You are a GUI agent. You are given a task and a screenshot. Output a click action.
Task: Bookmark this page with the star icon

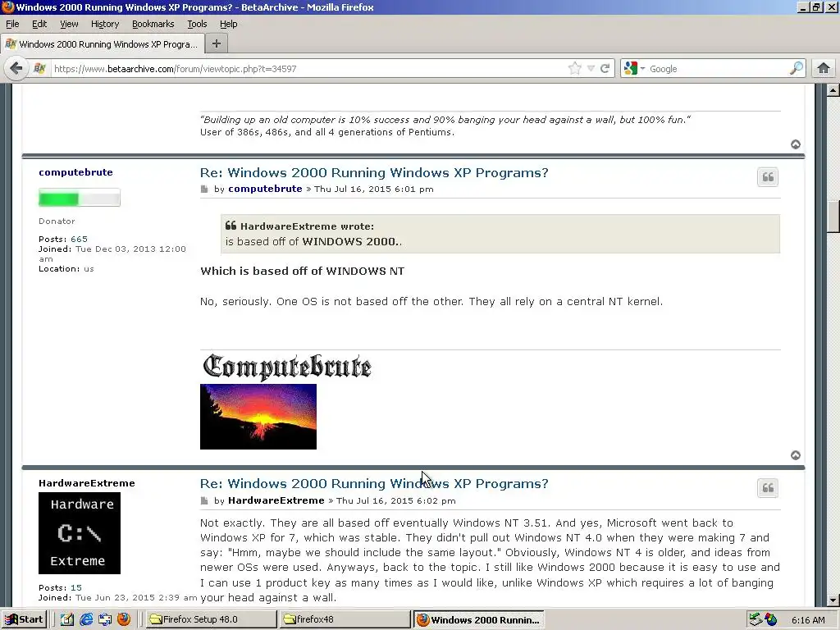click(575, 68)
